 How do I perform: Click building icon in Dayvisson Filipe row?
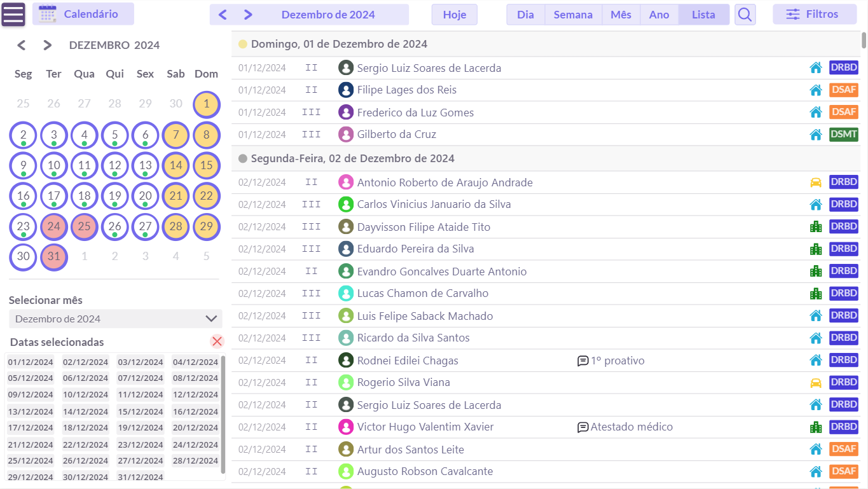[816, 227]
